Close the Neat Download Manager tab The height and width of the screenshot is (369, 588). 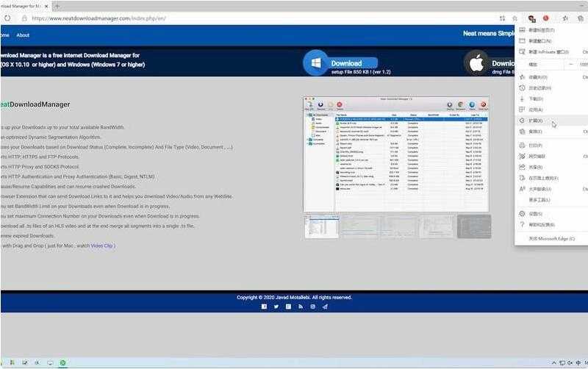tap(46, 7)
